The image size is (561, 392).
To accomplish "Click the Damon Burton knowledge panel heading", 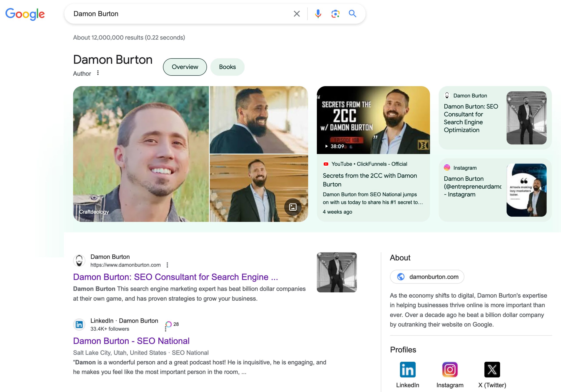I will [113, 60].
